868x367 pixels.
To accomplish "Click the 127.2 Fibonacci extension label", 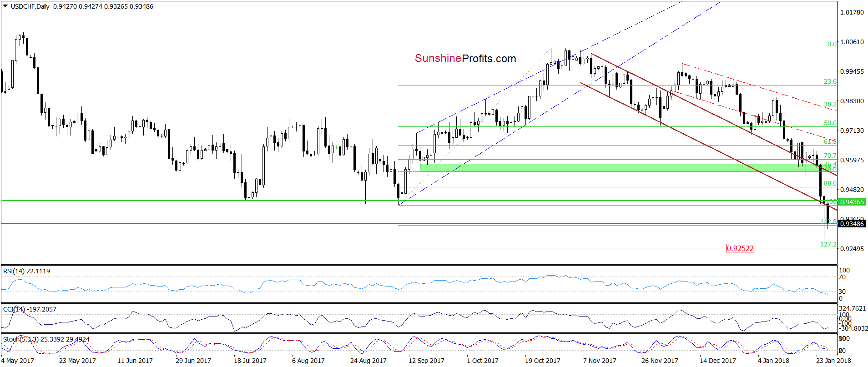I will coord(828,244).
